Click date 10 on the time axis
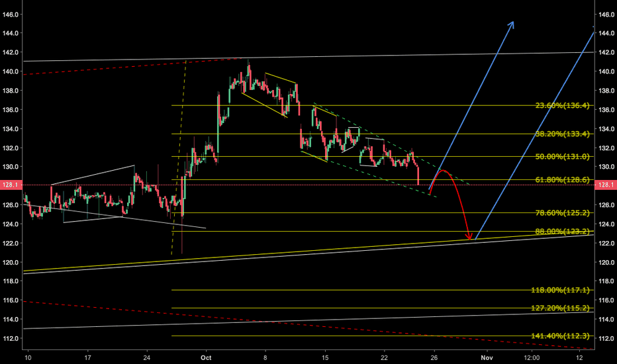Image resolution: width=617 pixels, height=364 pixels. (x=28, y=357)
